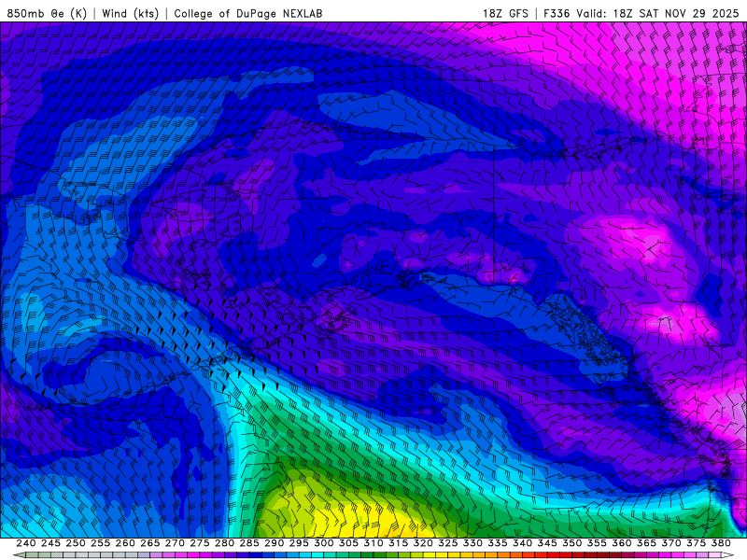Click the 295 value on the color scale

[299, 543]
